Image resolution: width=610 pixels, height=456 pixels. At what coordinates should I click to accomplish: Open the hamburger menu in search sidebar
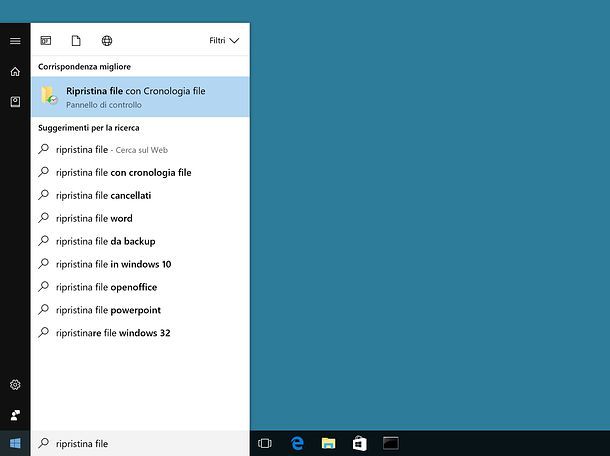point(15,41)
